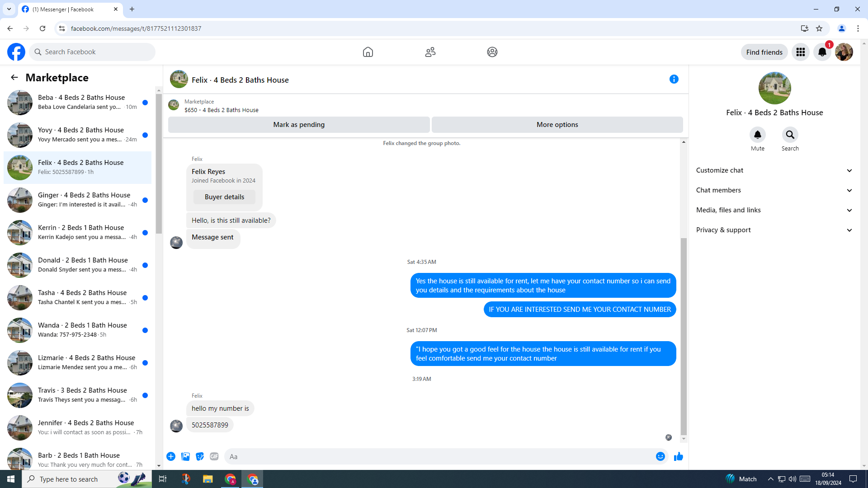Mute this conversation with bell icon
Image resolution: width=868 pixels, height=488 pixels.
point(757,135)
